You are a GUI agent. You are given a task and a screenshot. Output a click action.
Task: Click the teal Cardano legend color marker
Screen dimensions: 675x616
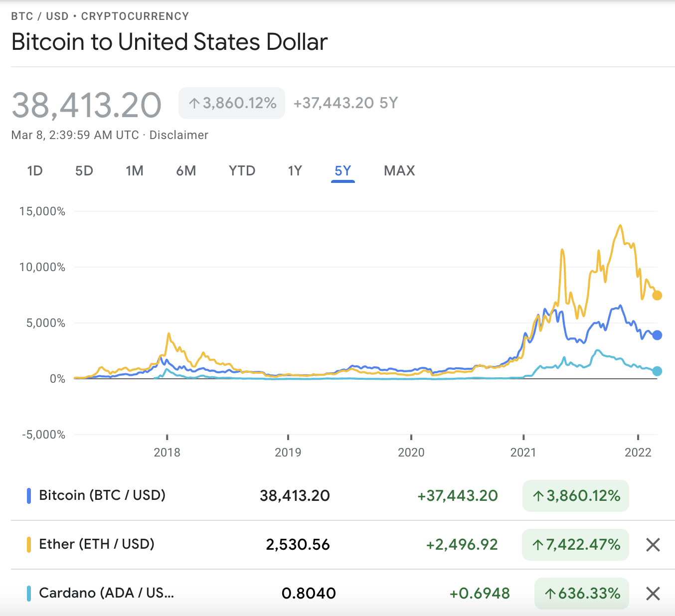coord(29,593)
